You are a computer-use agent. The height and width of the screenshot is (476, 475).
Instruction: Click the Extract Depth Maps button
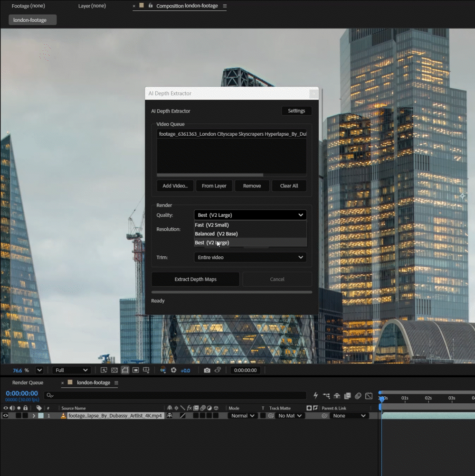click(x=195, y=279)
